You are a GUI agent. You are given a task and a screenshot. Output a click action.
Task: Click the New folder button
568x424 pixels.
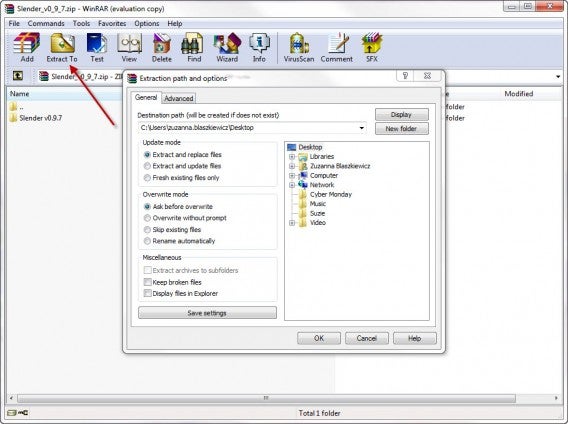[x=401, y=129]
